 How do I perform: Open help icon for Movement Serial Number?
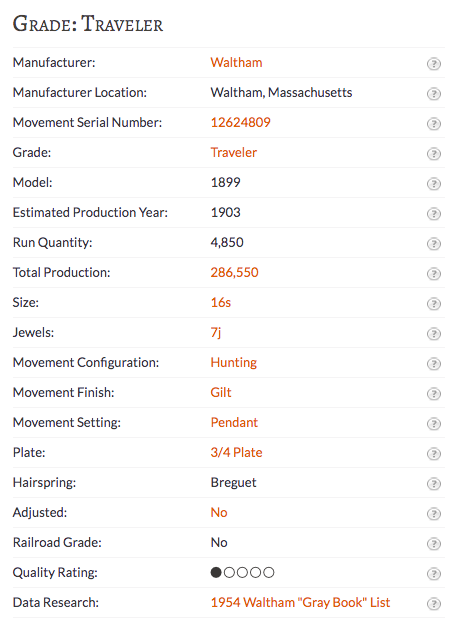434,124
